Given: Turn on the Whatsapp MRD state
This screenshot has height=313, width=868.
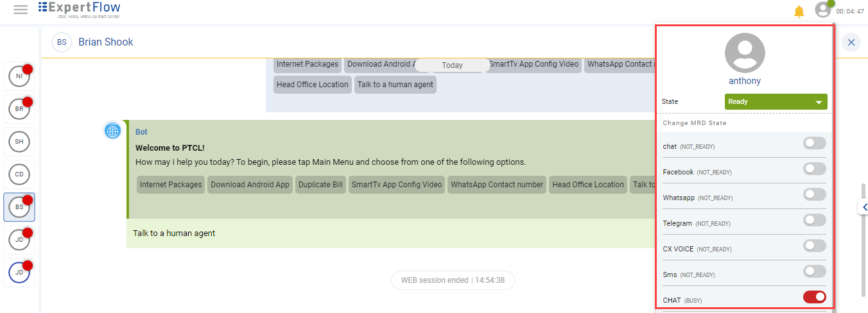Looking at the screenshot, I should [x=814, y=194].
